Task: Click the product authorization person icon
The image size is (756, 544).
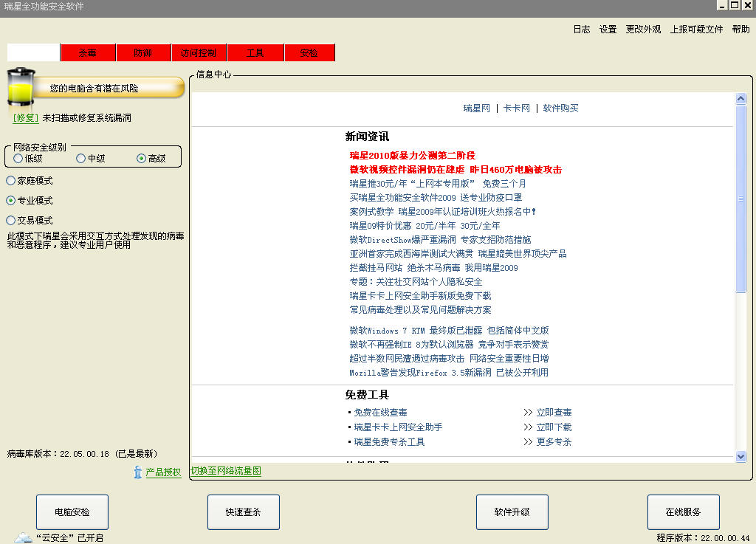Action: click(138, 472)
